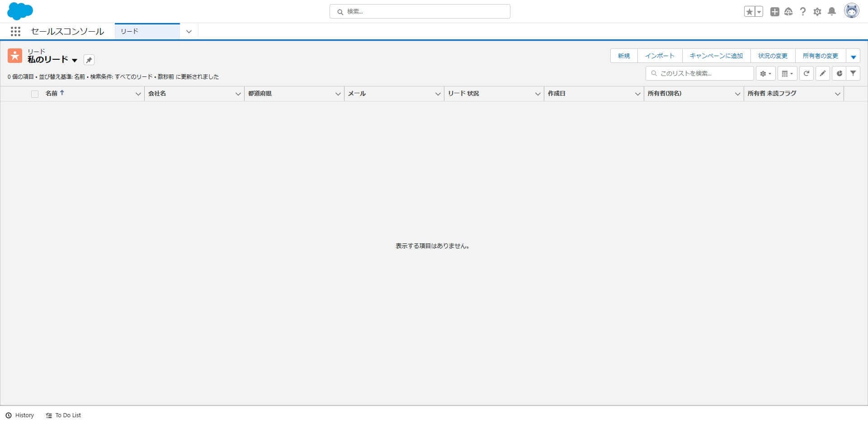
Task: Sort by the 作成日 column header
Action: [557, 94]
